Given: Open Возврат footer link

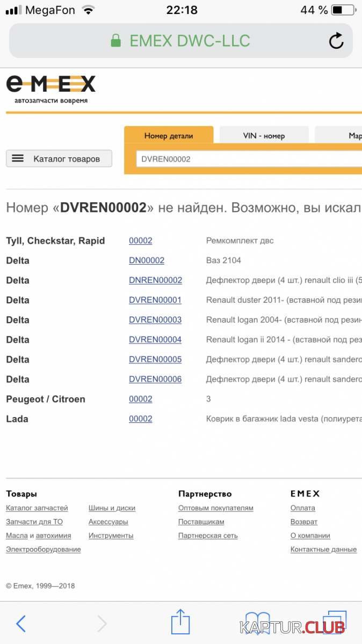Looking at the screenshot, I should [304, 522].
